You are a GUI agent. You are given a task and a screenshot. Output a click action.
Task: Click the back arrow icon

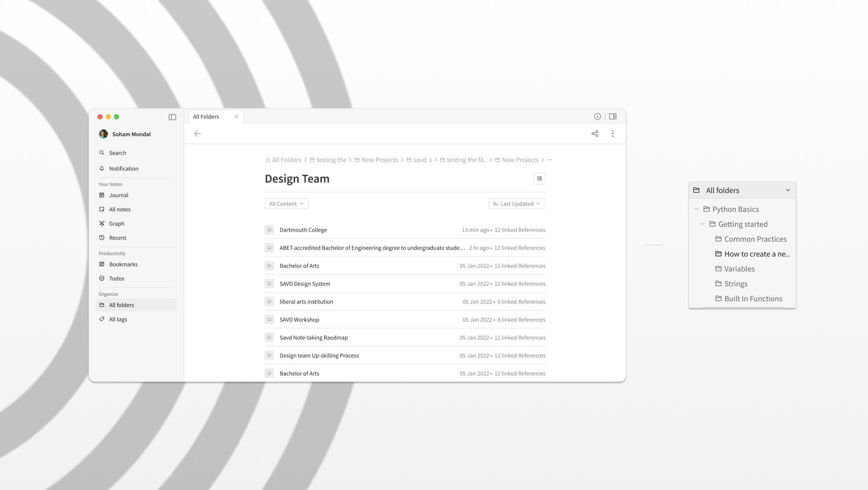(197, 133)
